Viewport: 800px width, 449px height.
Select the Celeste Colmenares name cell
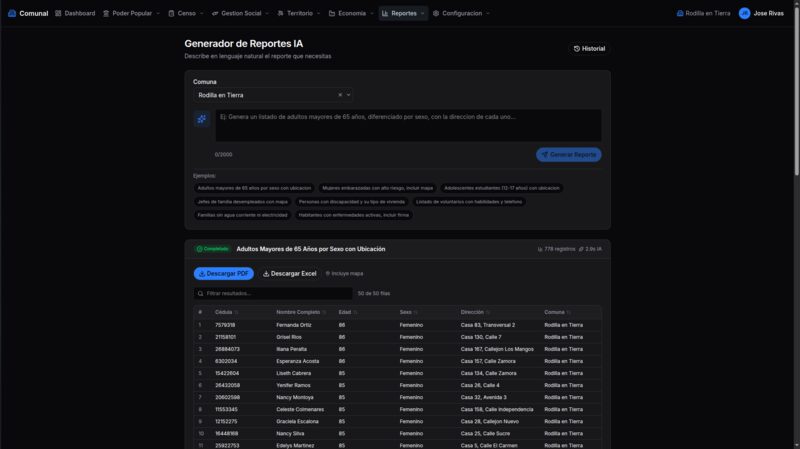(300, 410)
